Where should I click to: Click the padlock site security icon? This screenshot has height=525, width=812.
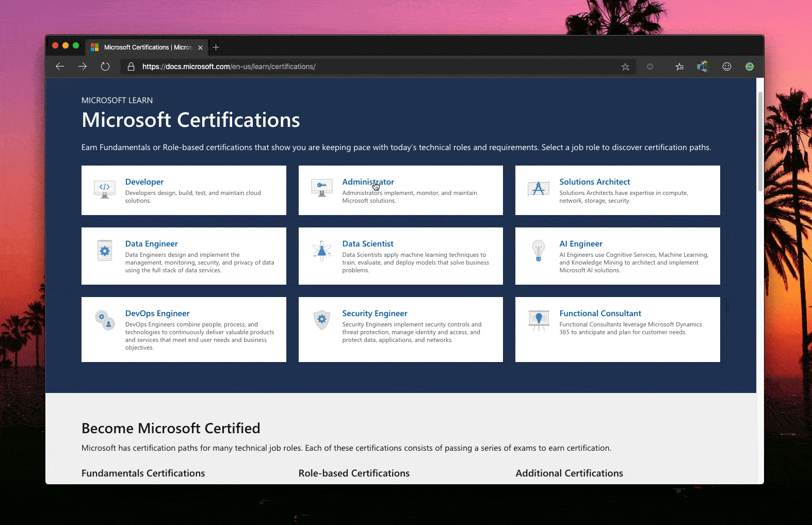pos(131,67)
